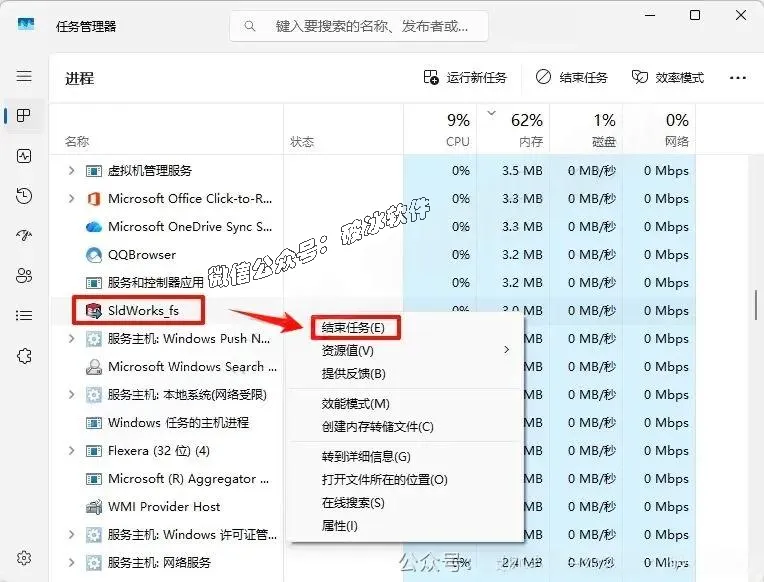The image size is (764, 582).
Task: Click the WMI Provider Host icon
Action: tap(94, 507)
